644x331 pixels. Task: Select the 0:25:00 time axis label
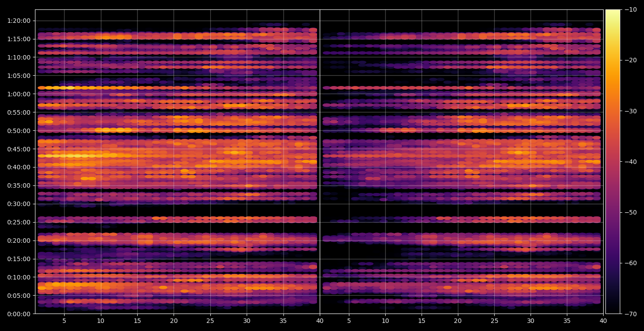click(19, 222)
